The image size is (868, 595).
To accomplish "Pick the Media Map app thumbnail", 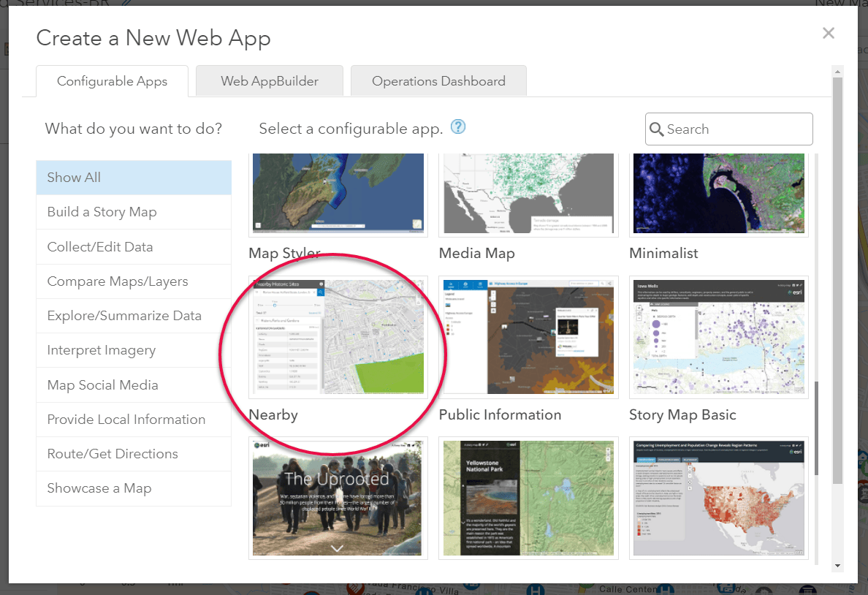I will tap(529, 194).
